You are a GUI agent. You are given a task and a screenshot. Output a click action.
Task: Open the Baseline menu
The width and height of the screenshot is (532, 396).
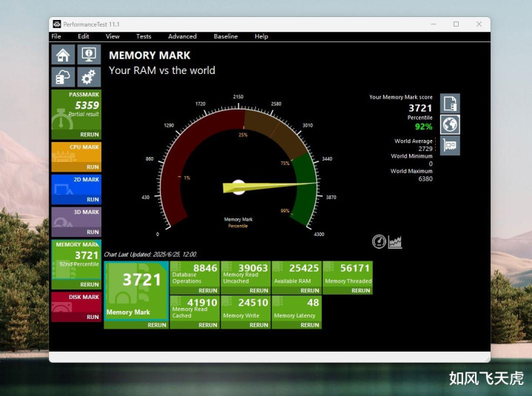[226, 36]
